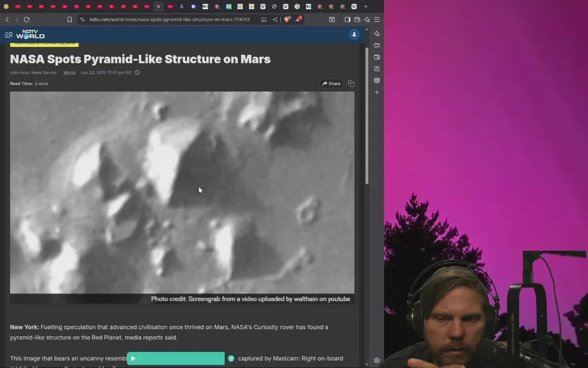The image size is (588, 368).
Task: Click the NDTV World logo
Action: pos(31,35)
